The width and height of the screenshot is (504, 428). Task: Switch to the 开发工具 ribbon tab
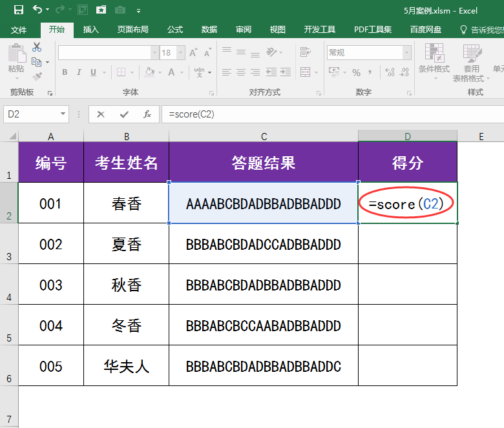(x=320, y=30)
